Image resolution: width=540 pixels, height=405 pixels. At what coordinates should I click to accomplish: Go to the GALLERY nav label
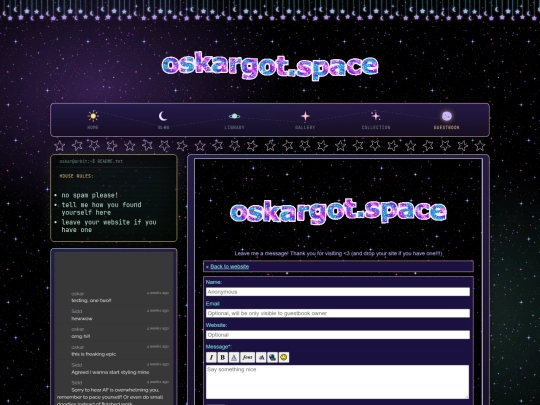coord(305,127)
